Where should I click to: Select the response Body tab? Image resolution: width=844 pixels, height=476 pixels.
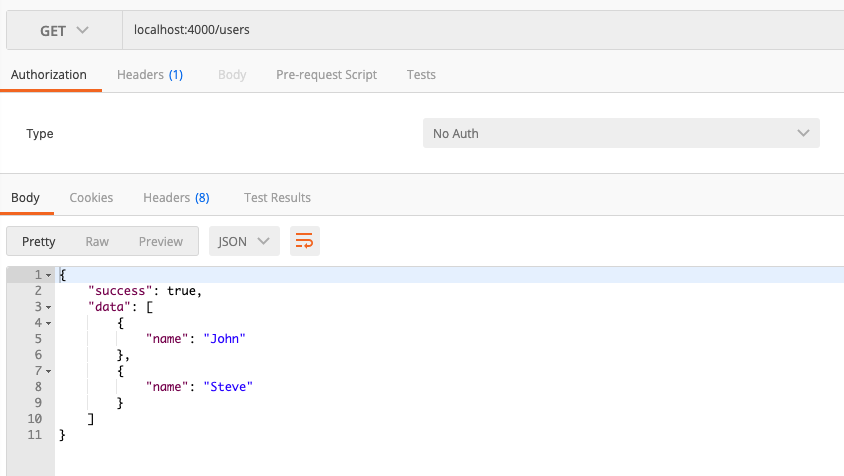[25, 197]
